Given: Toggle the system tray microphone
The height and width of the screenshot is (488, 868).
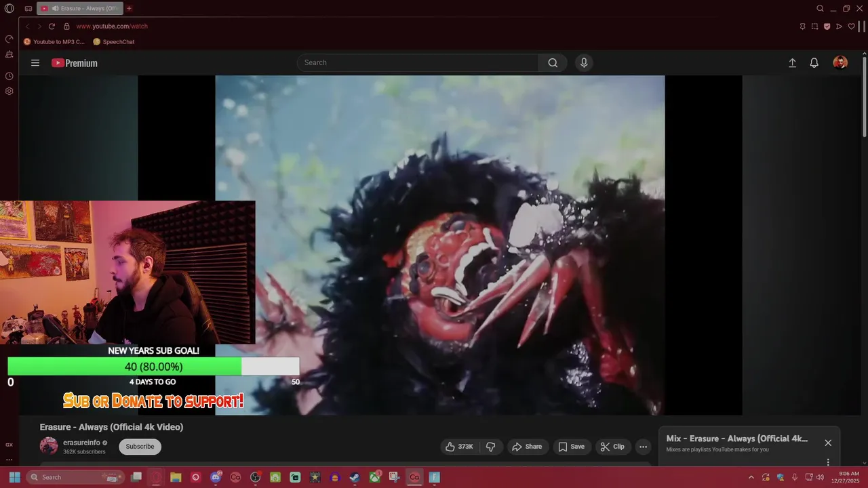Looking at the screenshot, I should 794,477.
